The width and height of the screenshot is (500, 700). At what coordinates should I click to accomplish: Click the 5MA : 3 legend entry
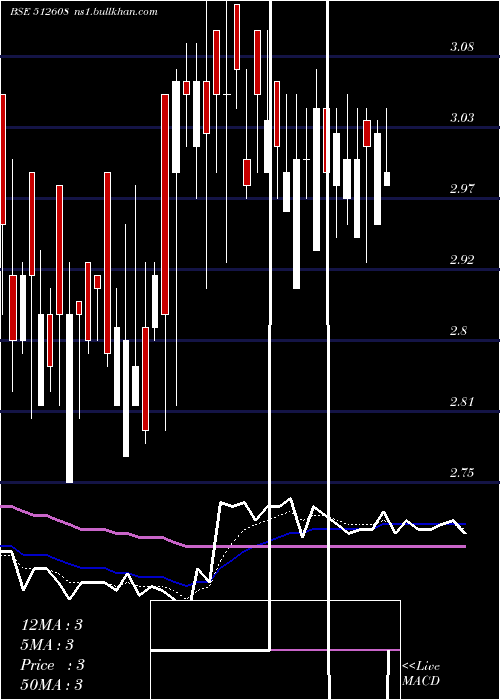click(47, 645)
